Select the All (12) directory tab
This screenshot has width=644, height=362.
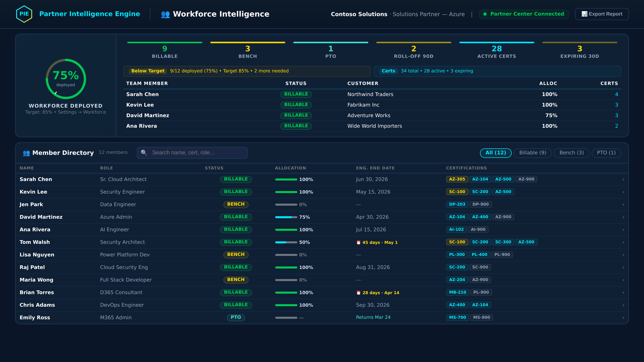point(495,153)
